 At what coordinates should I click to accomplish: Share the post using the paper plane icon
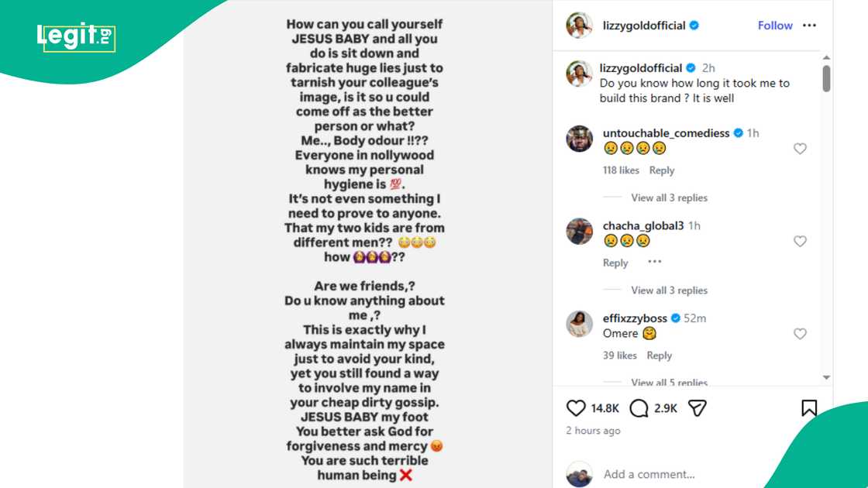696,407
